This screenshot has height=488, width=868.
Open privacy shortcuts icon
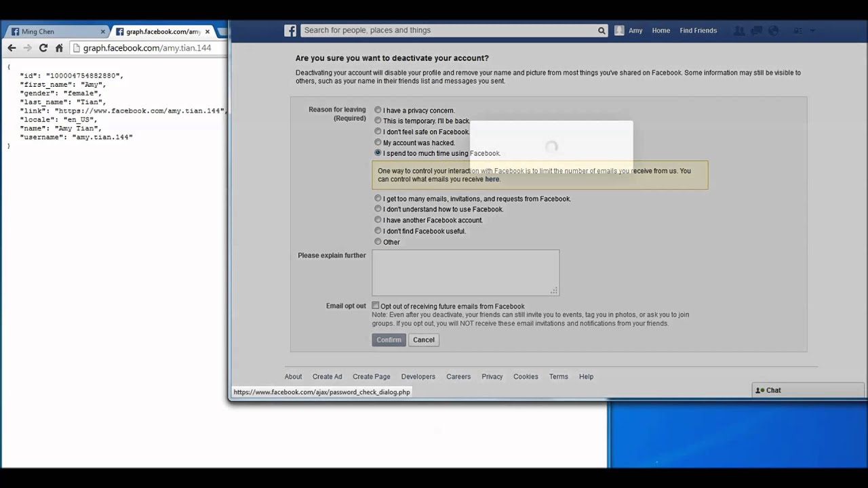[798, 30]
